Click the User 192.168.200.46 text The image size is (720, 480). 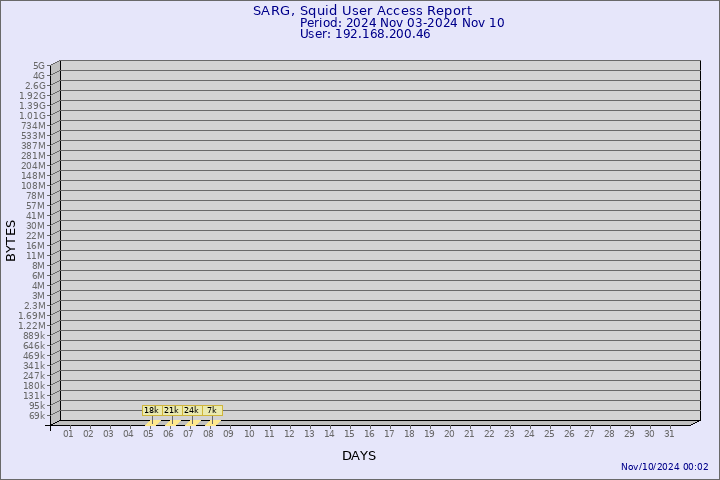click(365, 34)
